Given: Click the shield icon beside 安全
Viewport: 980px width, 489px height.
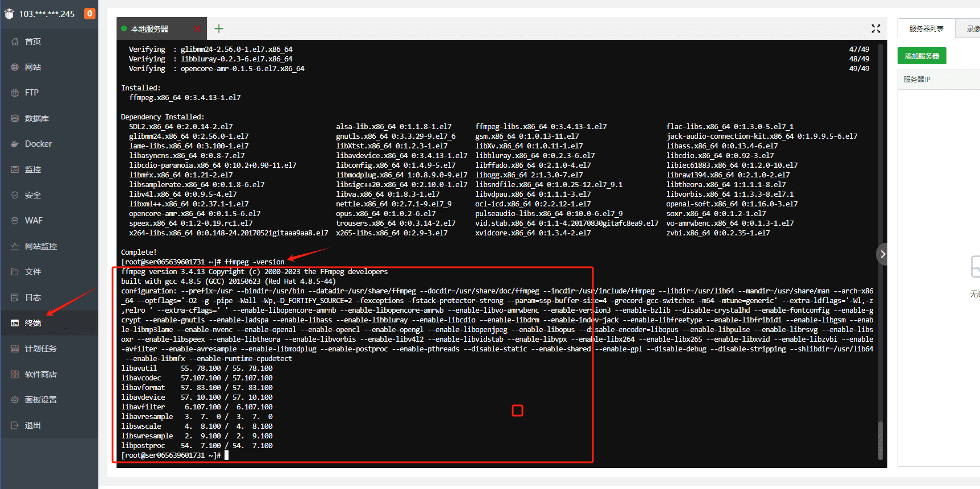Looking at the screenshot, I should 15,195.
